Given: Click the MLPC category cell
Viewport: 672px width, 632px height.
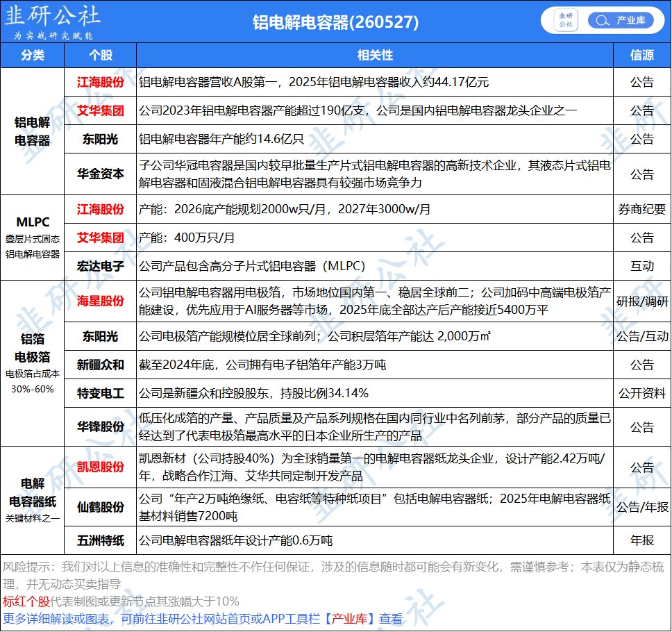Looking at the screenshot, I should tap(33, 238).
